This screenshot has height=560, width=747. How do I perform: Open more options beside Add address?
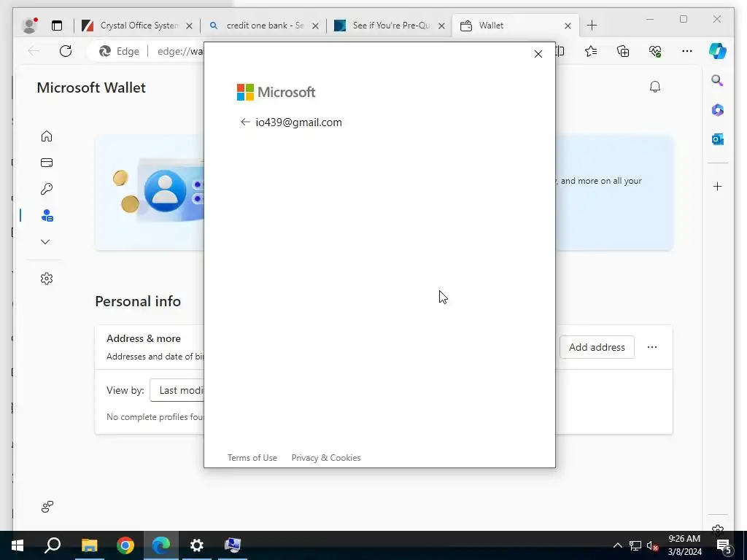point(652,347)
